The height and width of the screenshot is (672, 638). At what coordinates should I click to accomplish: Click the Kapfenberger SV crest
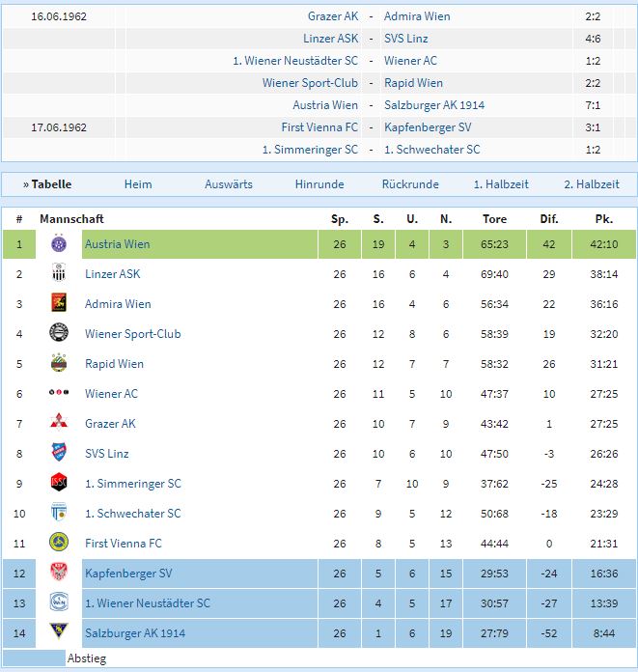[x=59, y=572]
